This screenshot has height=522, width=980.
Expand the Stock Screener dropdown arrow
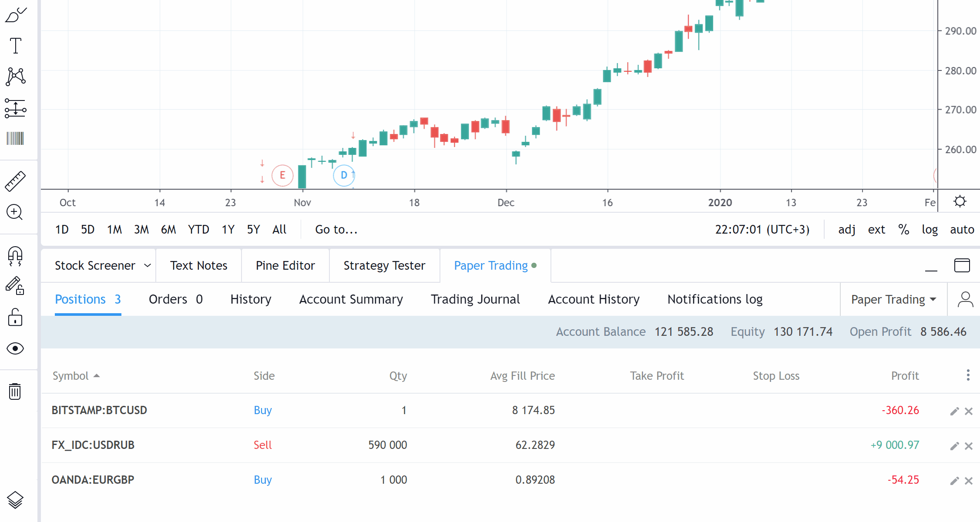[x=148, y=265]
